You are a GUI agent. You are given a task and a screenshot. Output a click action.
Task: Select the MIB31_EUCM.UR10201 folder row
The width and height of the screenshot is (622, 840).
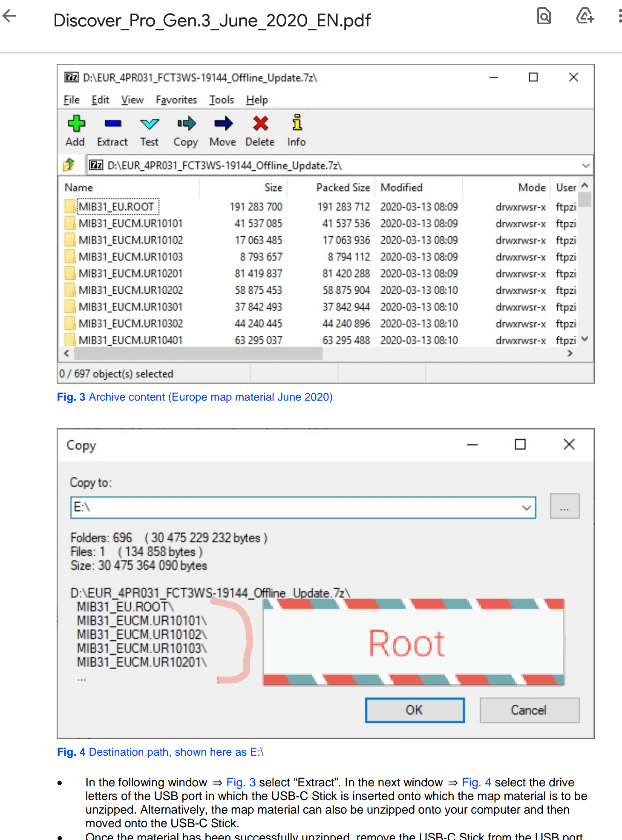pos(130,273)
